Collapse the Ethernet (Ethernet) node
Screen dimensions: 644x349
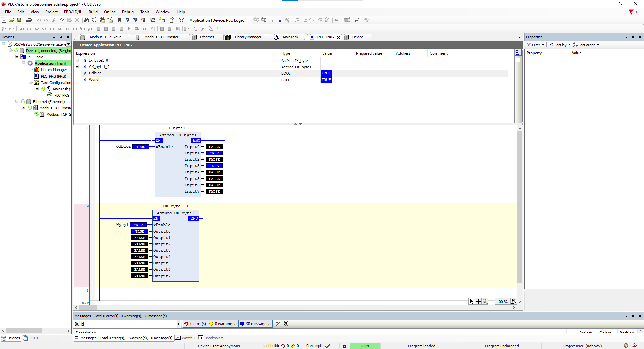click(x=17, y=101)
